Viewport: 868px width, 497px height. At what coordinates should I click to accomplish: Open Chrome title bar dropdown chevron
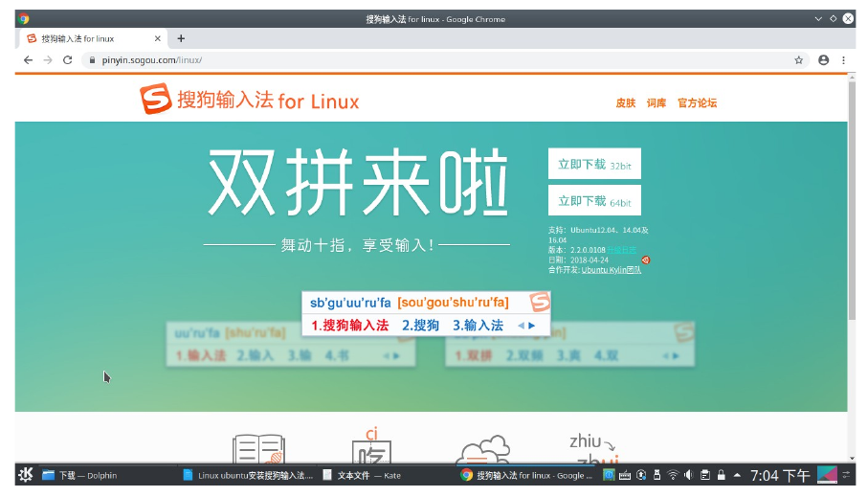pyautogui.click(x=818, y=19)
